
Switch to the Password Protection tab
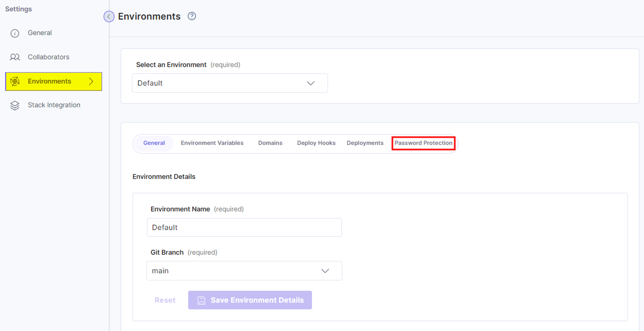pos(423,143)
